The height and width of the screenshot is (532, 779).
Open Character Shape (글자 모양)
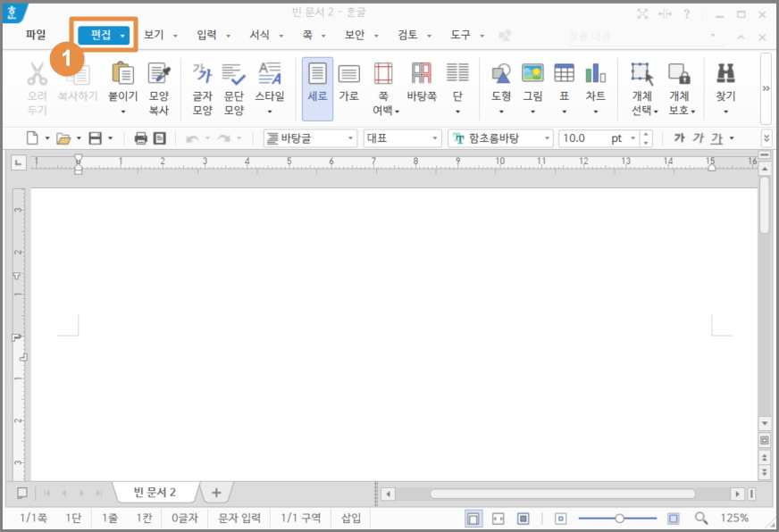click(202, 73)
